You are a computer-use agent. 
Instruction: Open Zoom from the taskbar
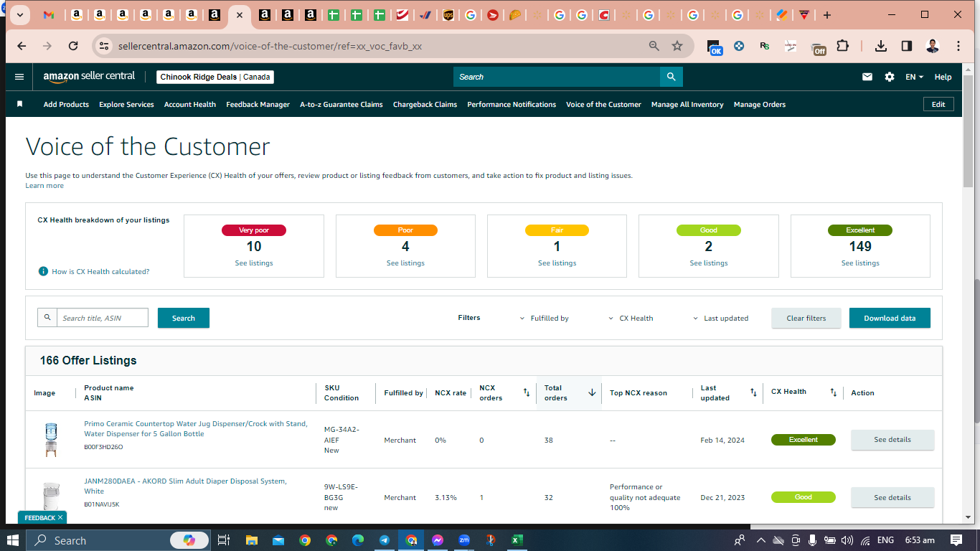464,540
